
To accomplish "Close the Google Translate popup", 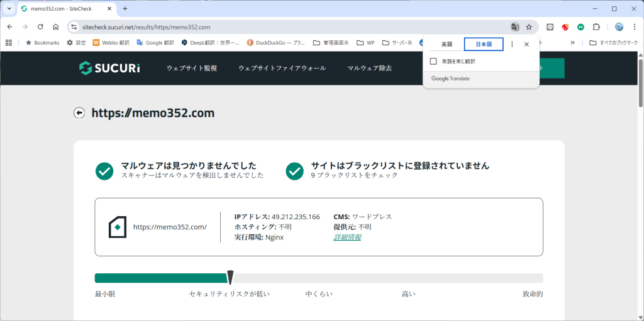I will [526, 44].
